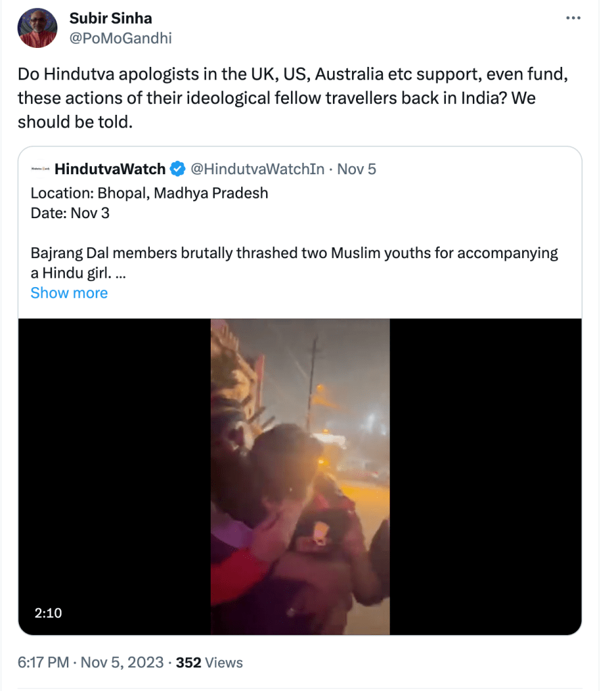Click the 'Date: Nov 3' line

point(70,213)
